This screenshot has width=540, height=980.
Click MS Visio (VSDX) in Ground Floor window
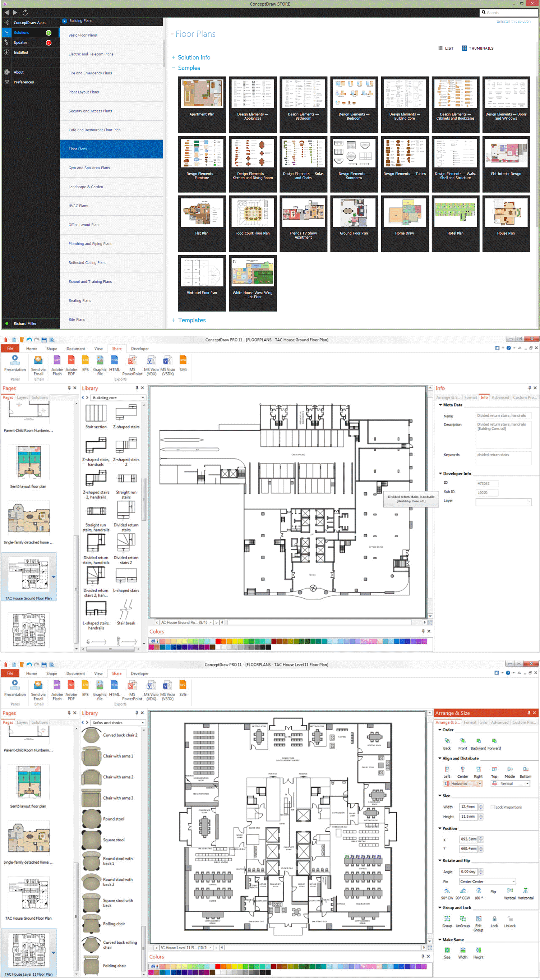click(x=168, y=365)
